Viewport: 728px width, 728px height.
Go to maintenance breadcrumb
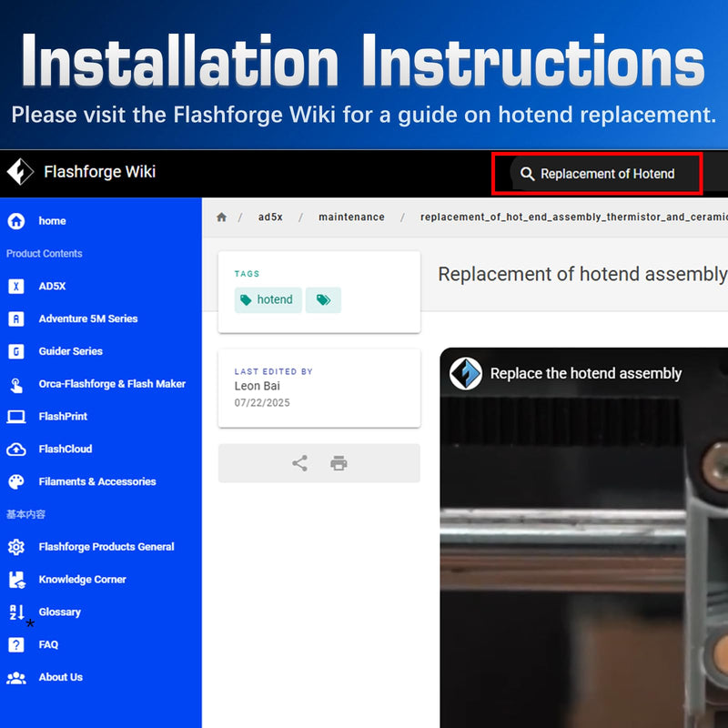[351, 217]
